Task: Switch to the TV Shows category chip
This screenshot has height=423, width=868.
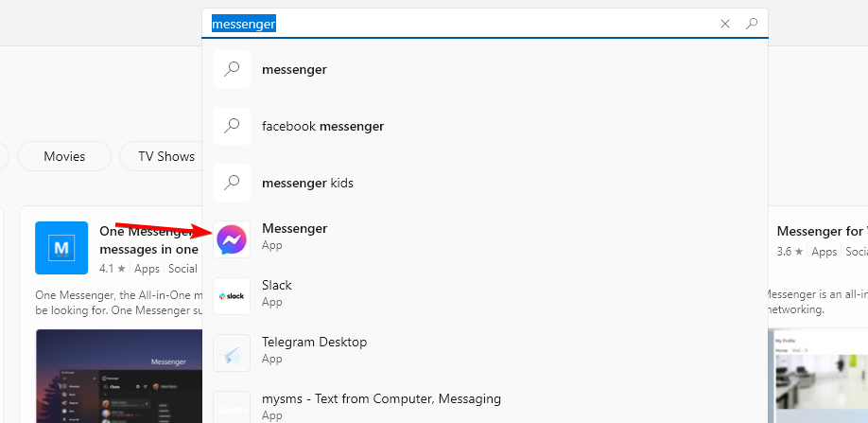Action: click(162, 156)
